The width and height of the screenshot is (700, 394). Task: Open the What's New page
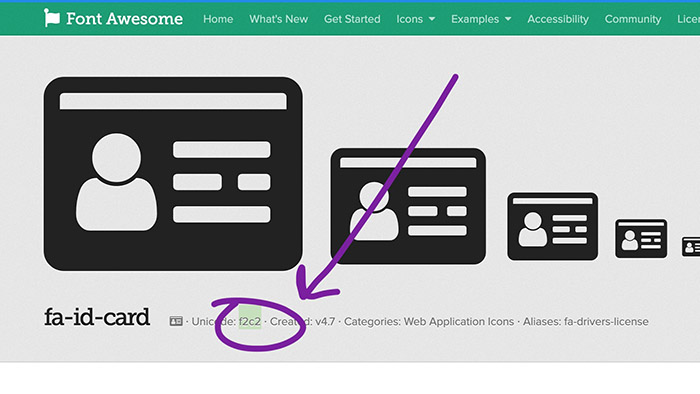[x=279, y=19]
